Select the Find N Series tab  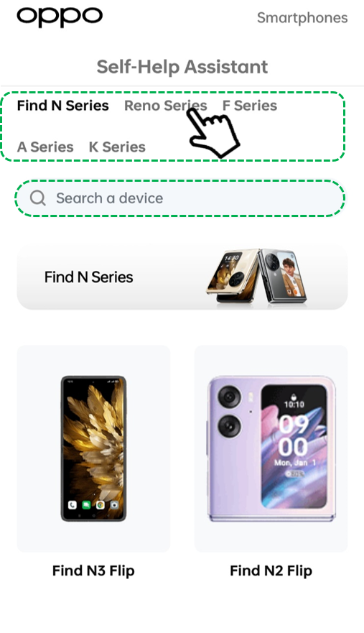coord(63,106)
